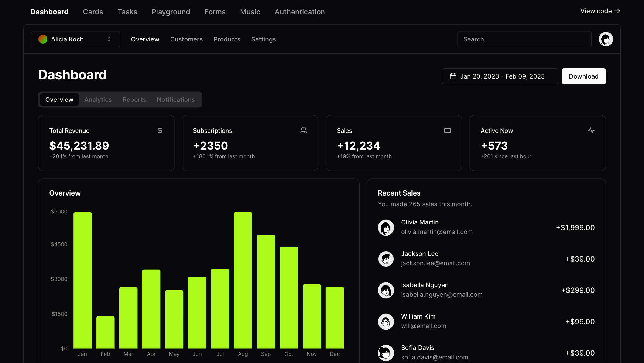This screenshot has width=644, height=363.
Task: Switch to the Analytics tab
Action: [98, 100]
